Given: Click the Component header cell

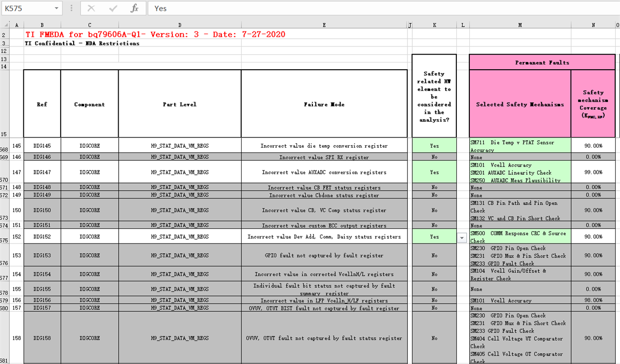Looking at the screenshot, I should pos(90,104).
